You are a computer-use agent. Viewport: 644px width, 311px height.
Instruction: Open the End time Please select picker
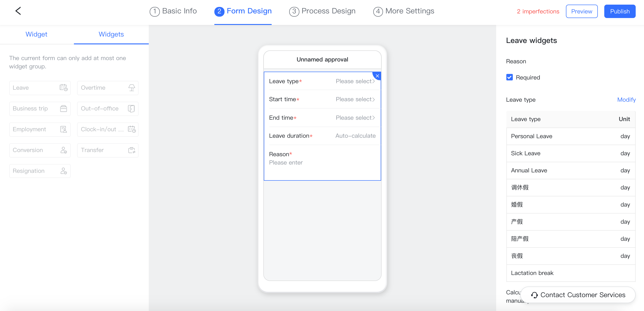(355, 118)
